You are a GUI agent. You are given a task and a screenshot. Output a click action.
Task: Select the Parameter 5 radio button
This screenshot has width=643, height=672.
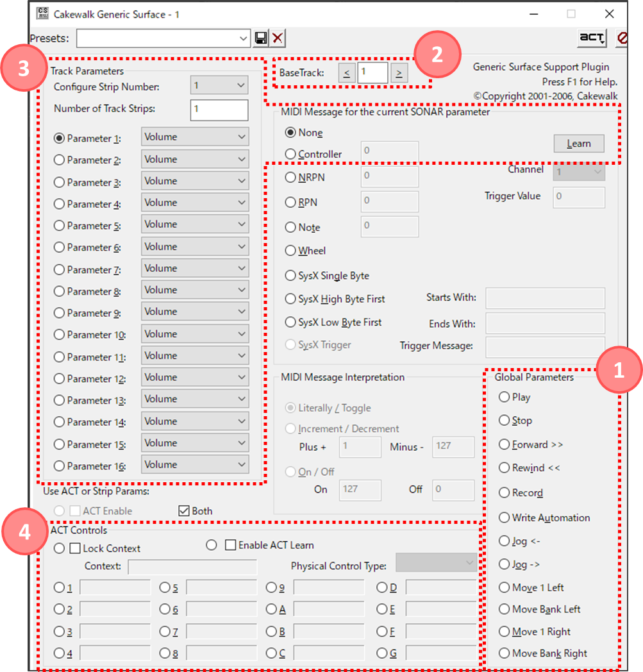click(59, 226)
